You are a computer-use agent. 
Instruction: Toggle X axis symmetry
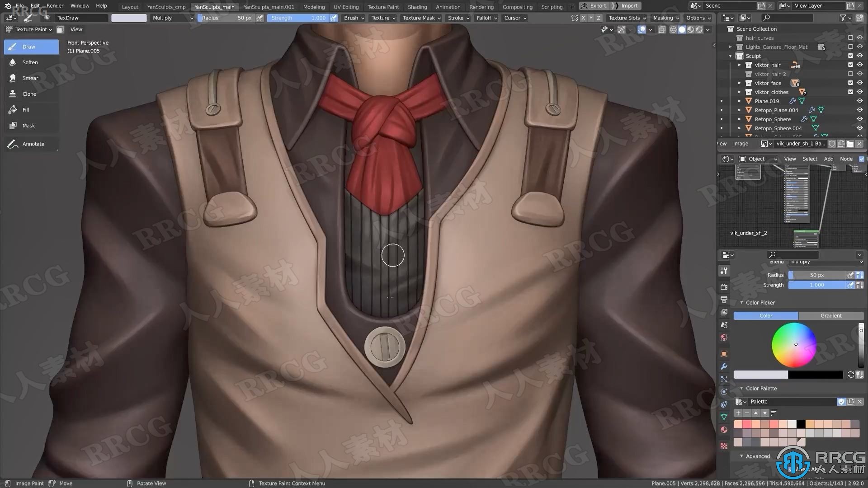(583, 18)
